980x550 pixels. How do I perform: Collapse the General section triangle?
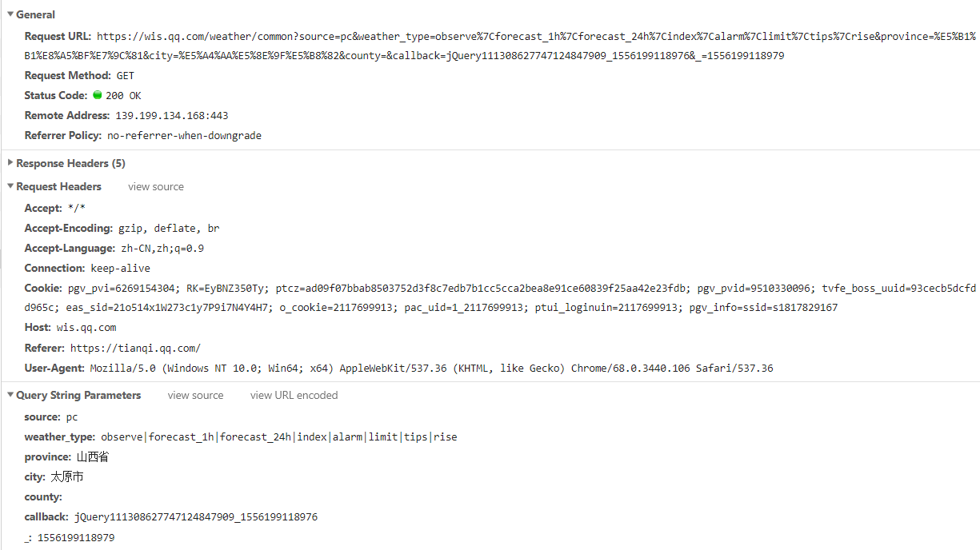[10, 14]
